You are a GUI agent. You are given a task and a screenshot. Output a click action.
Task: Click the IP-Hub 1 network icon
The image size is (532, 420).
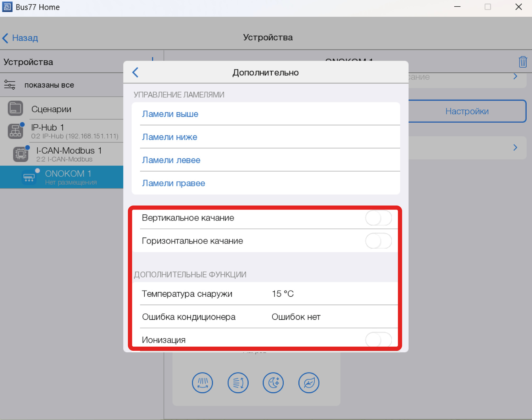[15, 131]
